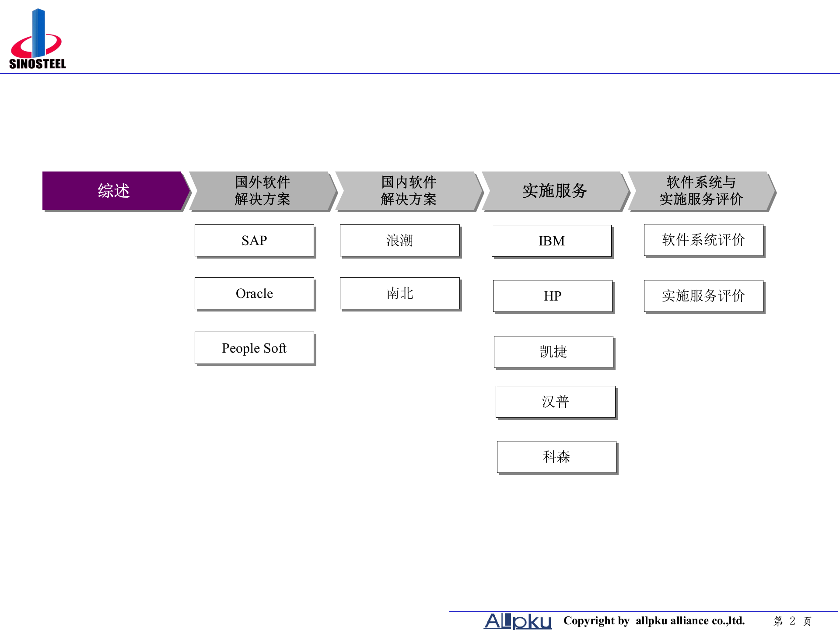Select the 国外软件解决方案 arrow section
This screenshot has width=840, height=630.
point(262,191)
